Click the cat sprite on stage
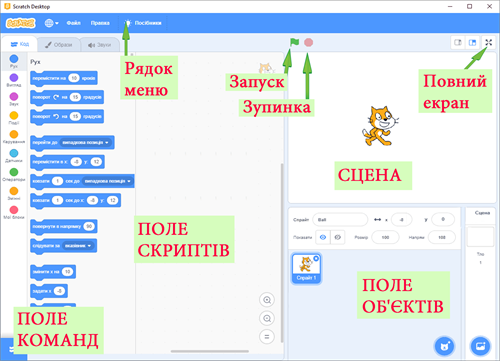The height and width of the screenshot is (361, 500). [380, 126]
